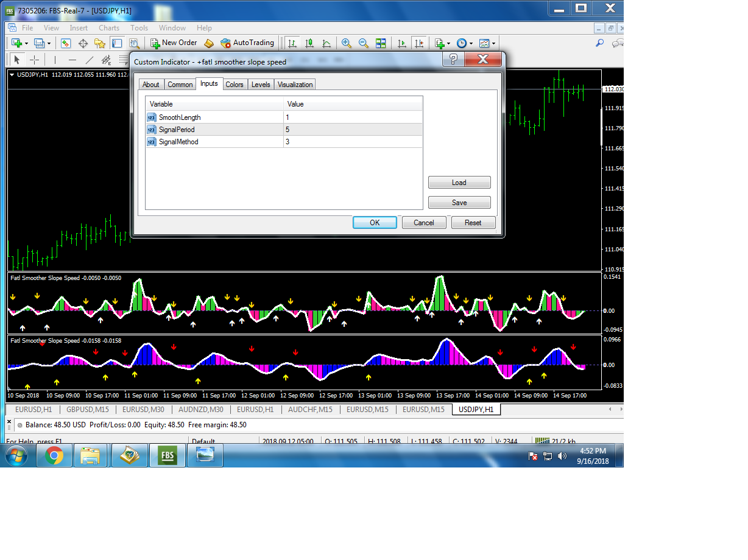The height and width of the screenshot is (560, 748).
Task: Switch to the Colors tab
Action: pos(235,85)
